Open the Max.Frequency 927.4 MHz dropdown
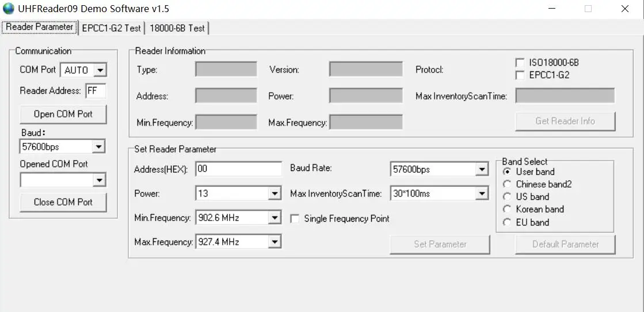 click(x=275, y=242)
